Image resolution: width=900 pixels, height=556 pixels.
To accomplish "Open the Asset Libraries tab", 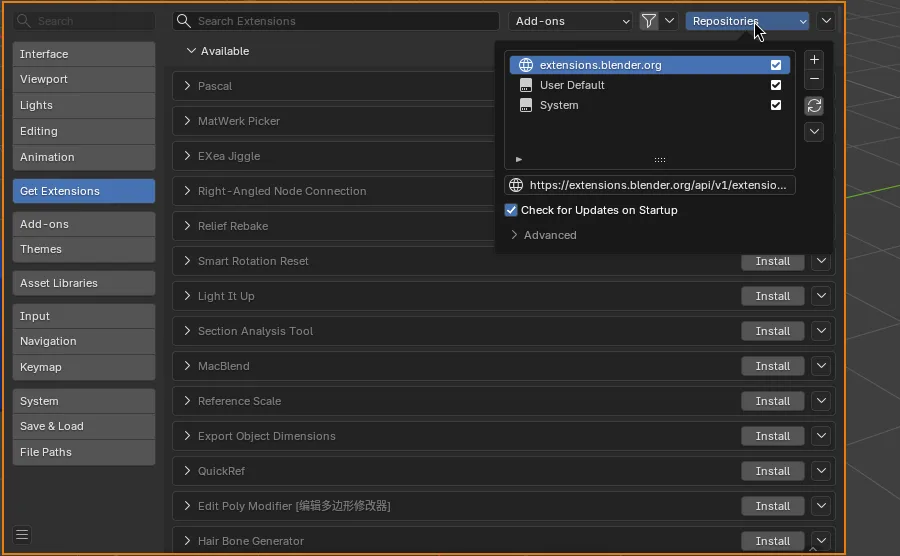I will 84,283.
